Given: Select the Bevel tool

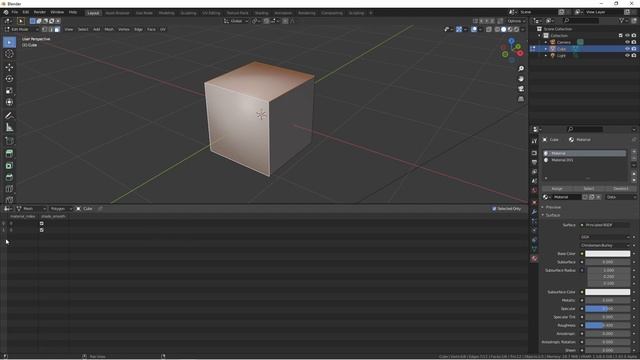Looking at the screenshot, I should pyautogui.click(x=9, y=178).
